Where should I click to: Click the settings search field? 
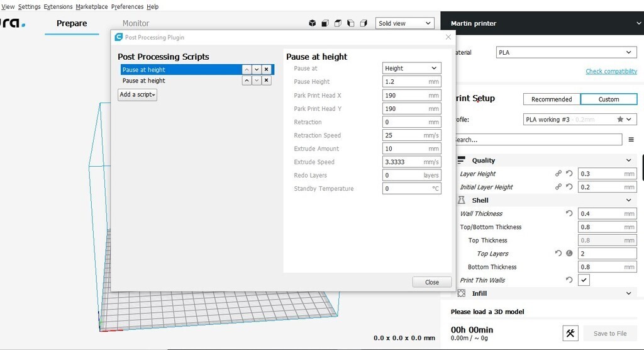(x=538, y=140)
